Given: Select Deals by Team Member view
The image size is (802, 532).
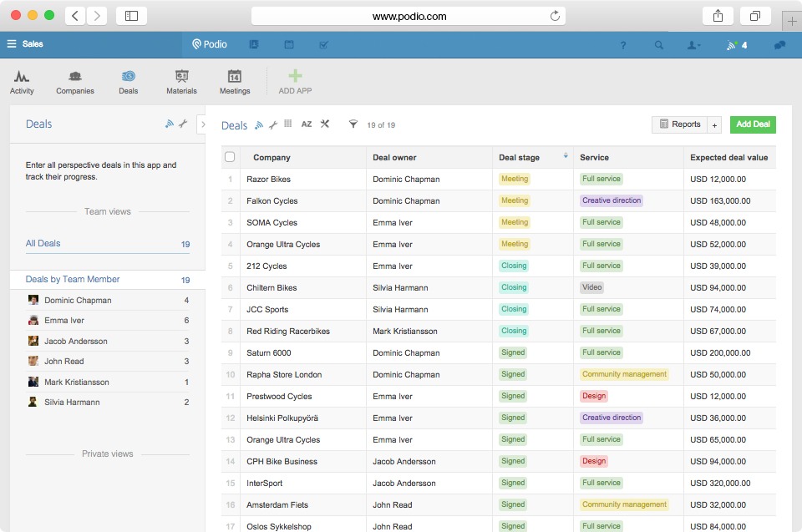Looking at the screenshot, I should point(73,280).
